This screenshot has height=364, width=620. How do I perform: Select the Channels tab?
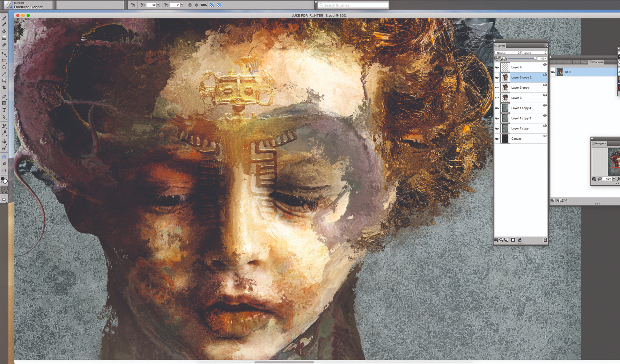click(596, 62)
